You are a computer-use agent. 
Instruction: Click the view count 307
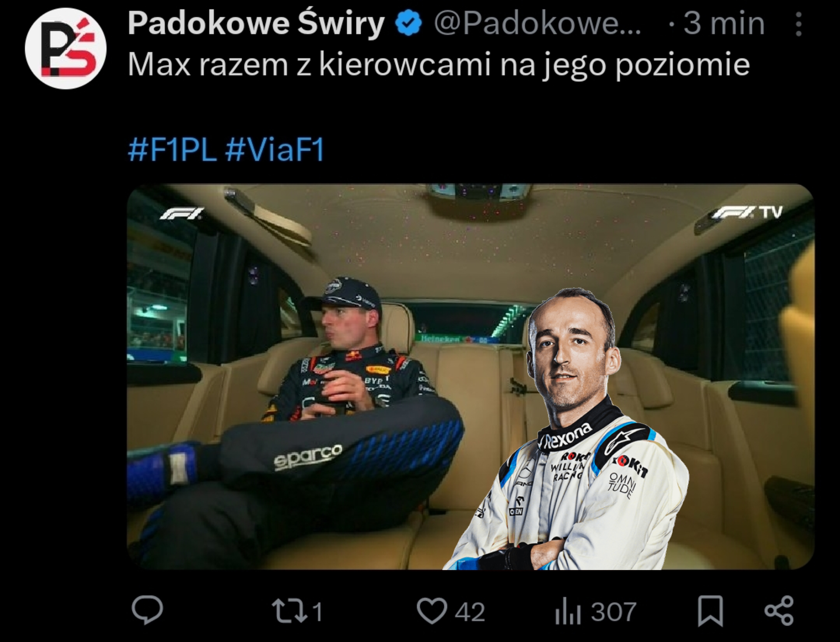pyautogui.click(x=614, y=612)
